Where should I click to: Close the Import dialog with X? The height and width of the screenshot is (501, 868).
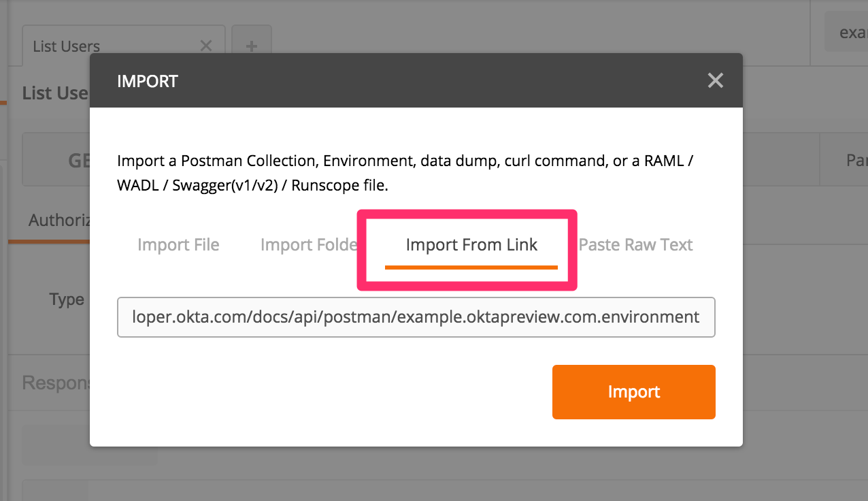(x=715, y=81)
